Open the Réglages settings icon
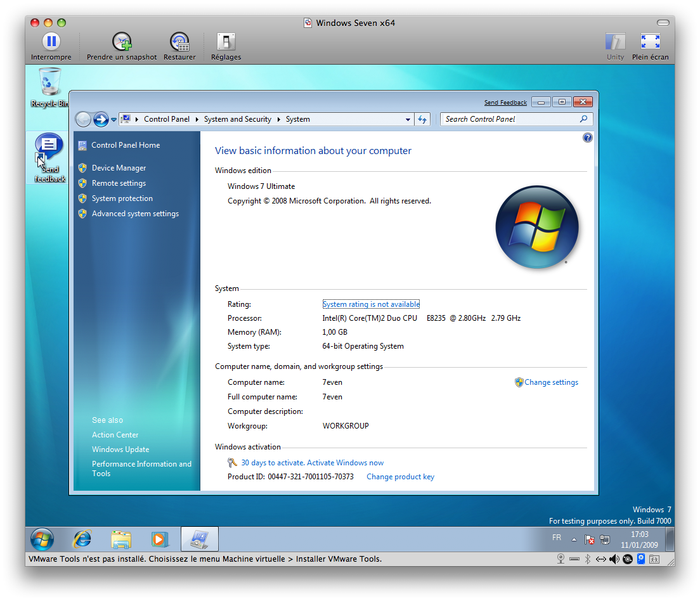Image resolution: width=700 pixels, height=601 pixels. click(x=226, y=42)
